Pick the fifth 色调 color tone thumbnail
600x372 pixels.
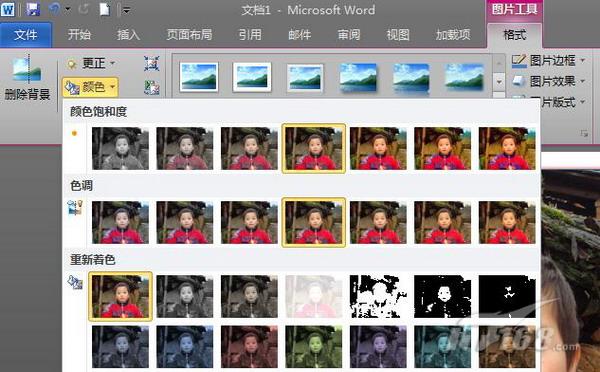(x=378, y=222)
